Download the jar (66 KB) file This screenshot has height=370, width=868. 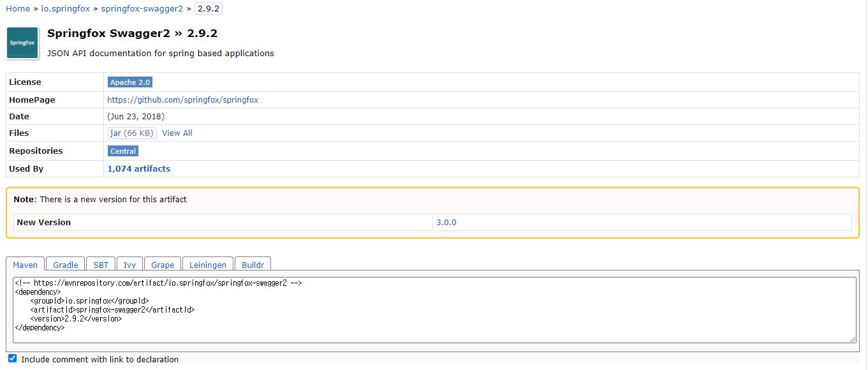pos(132,133)
